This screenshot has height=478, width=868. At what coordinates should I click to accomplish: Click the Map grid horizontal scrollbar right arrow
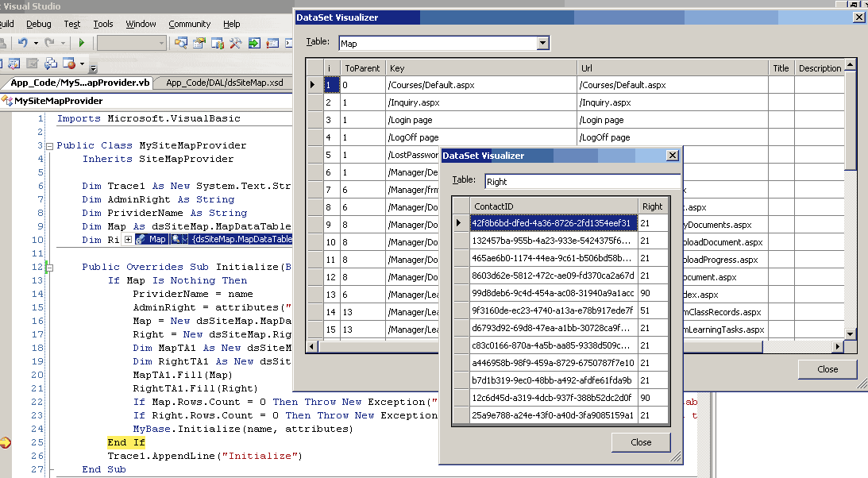point(838,346)
